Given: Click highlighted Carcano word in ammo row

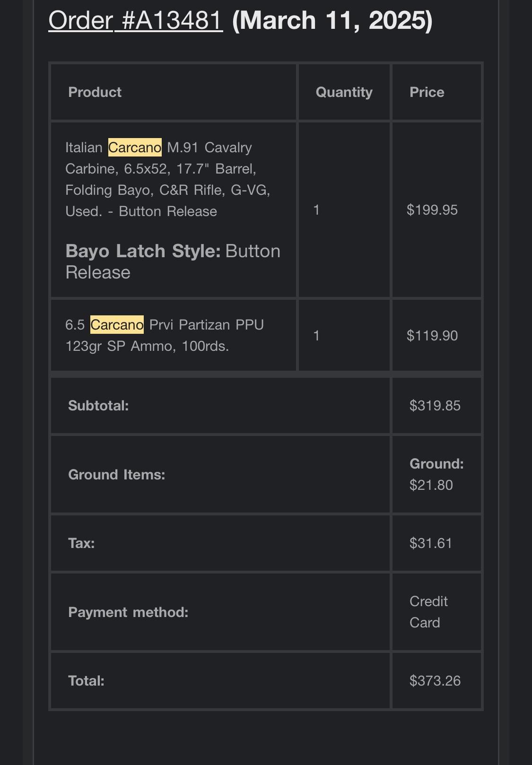Looking at the screenshot, I should (x=117, y=325).
